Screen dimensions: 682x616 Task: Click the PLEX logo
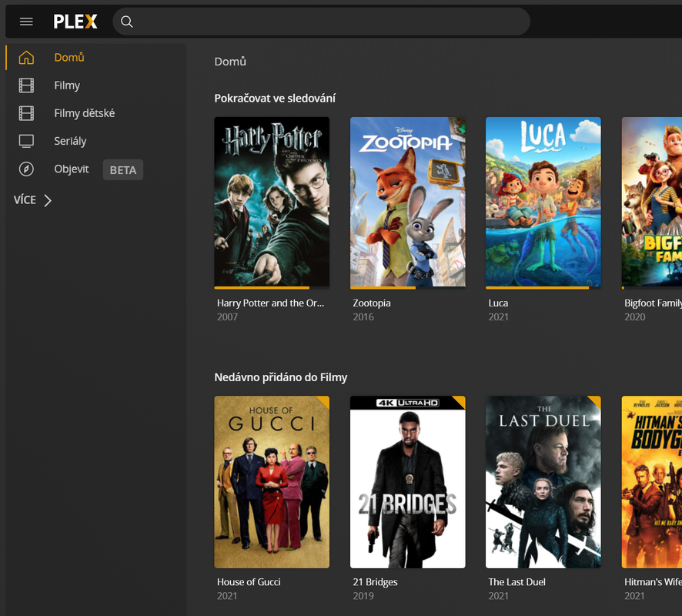(x=75, y=22)
